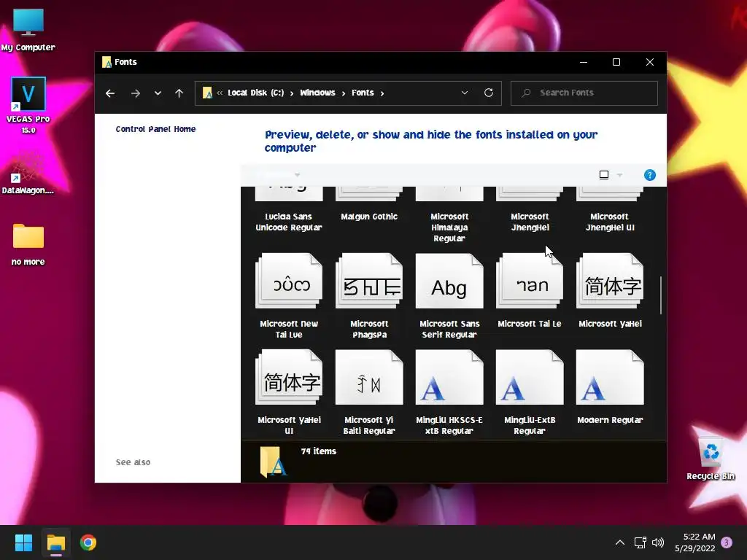Screen dimensions: 747x560
Task: Expand chevron after Windows in address bar
Action: click(343, 93)
